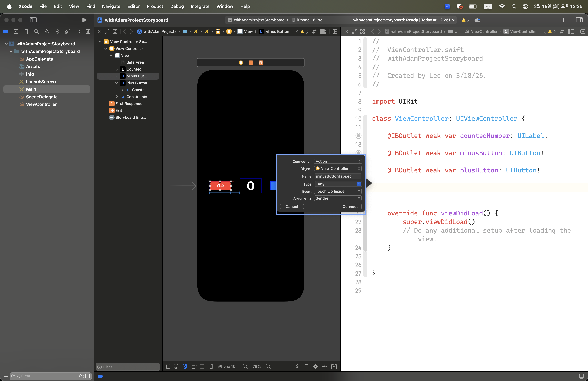Open the Debug navigator icon
588x381 pixels.
pyautogui.click(x=67, y=31)
